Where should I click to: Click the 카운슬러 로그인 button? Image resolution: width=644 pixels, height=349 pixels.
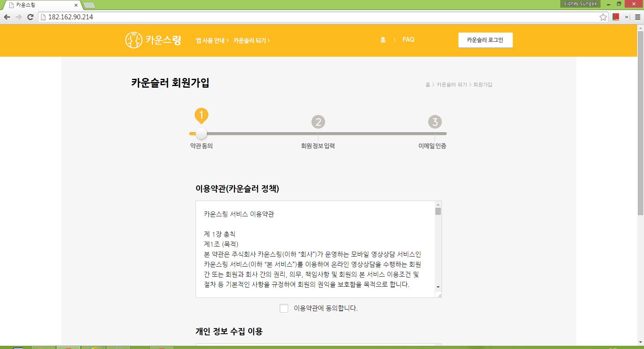tap(485, 40)
